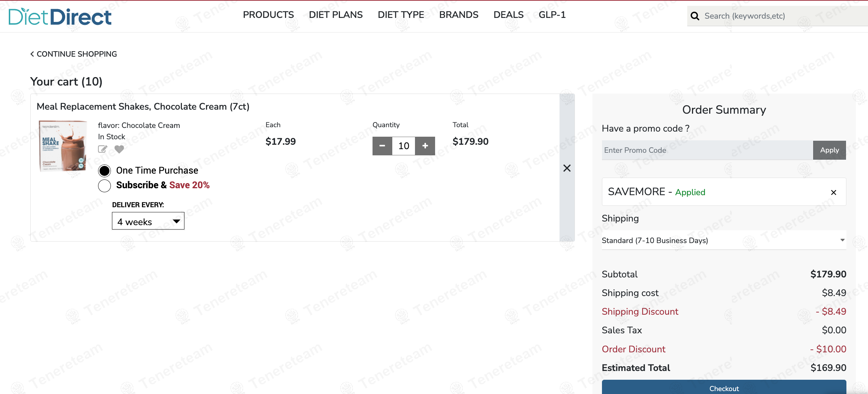Choose Subscribe & Save 20% option

pos(105,186)
